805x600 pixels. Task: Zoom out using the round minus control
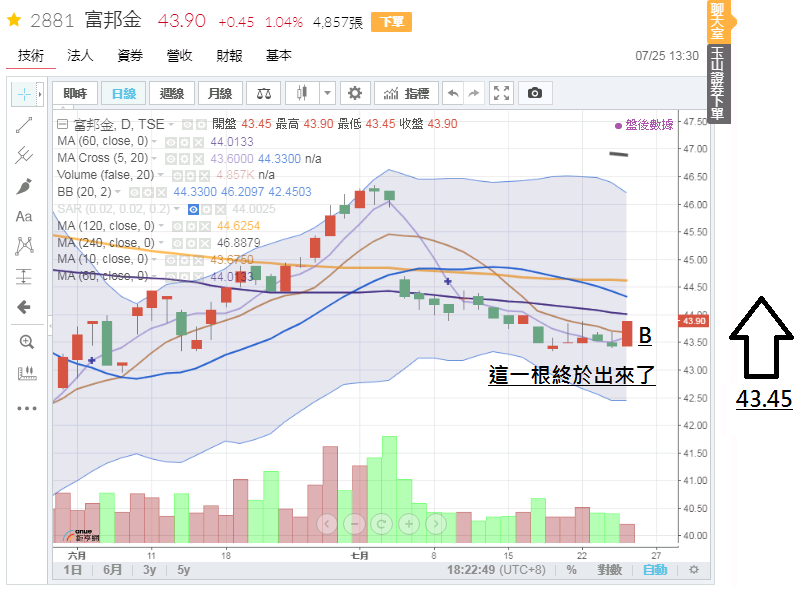[x=354, y=524]
